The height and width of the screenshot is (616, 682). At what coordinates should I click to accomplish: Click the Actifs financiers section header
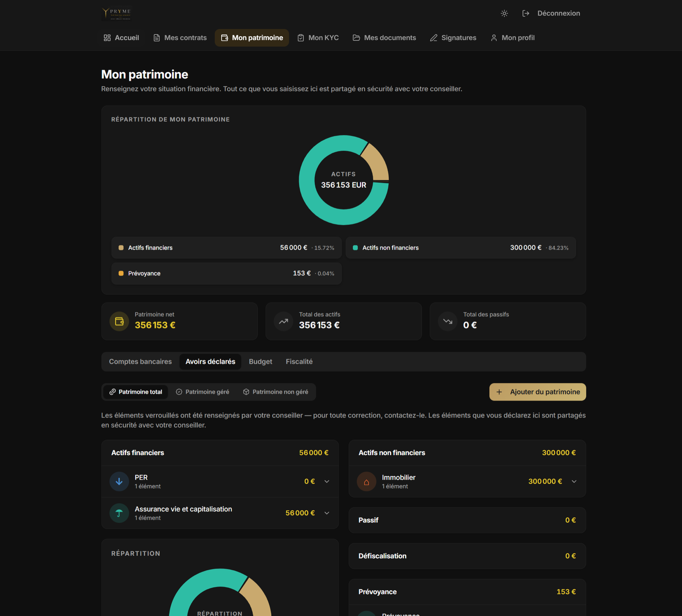tap(220, 453)
